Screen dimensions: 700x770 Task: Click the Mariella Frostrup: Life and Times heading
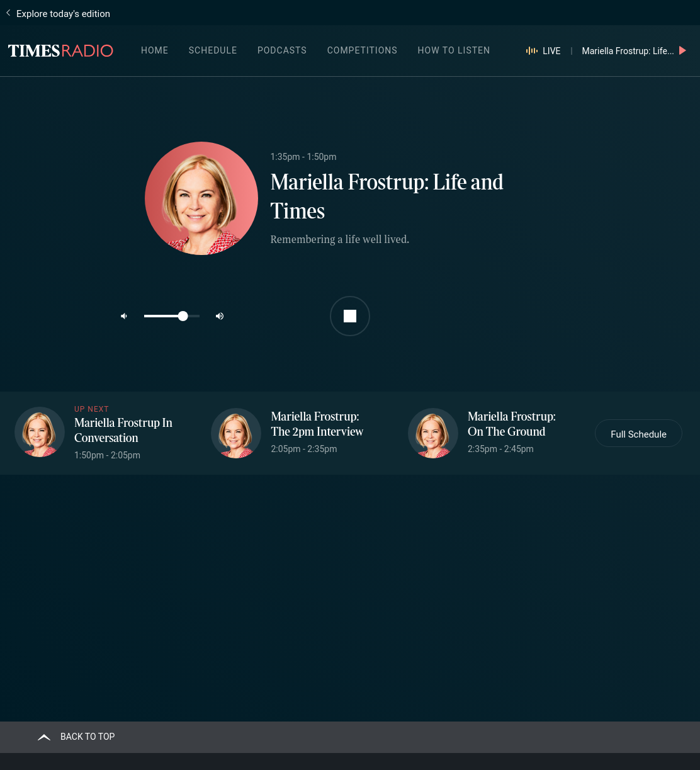click(387, 196)
